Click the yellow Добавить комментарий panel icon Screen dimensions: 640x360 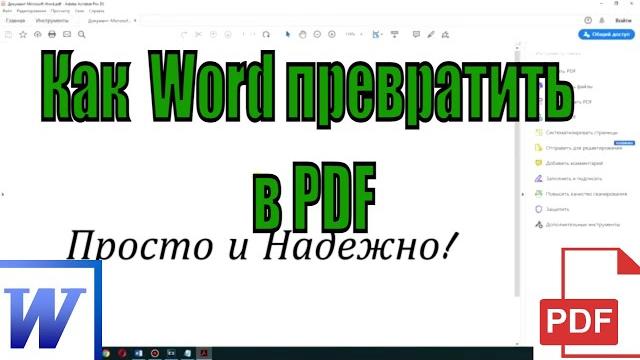click(x=539, y=163)
